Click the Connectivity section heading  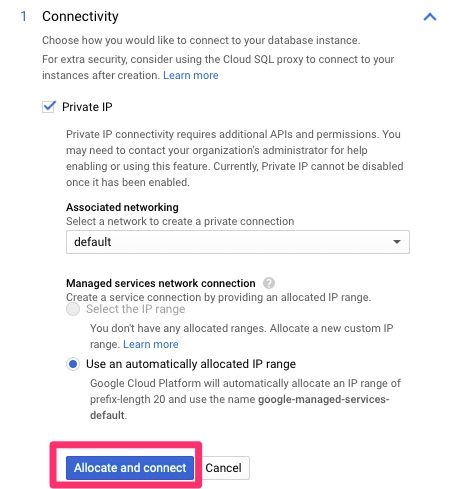click(x=80, y=16)
